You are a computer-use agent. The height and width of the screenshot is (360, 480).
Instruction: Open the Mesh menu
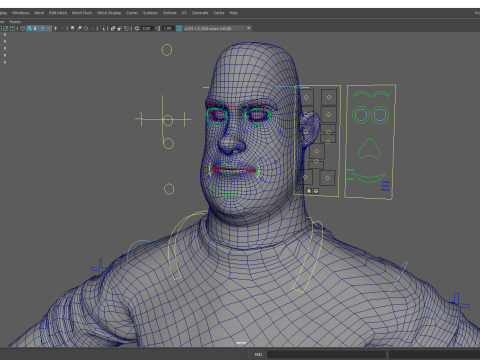[x=39, y=13]
